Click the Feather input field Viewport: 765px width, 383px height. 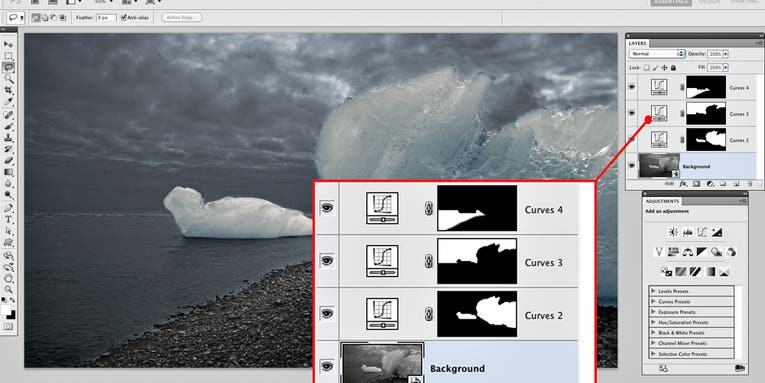pos(106,18)
